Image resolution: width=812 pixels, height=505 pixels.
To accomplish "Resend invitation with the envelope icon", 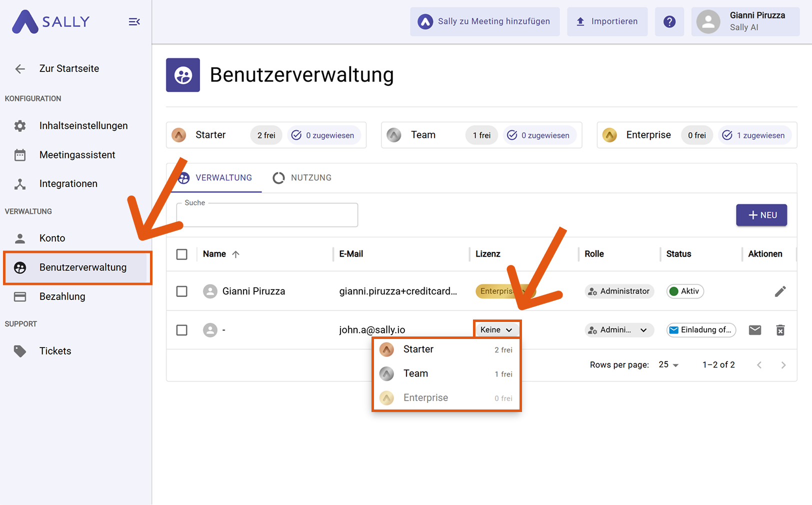I will 755,330.
